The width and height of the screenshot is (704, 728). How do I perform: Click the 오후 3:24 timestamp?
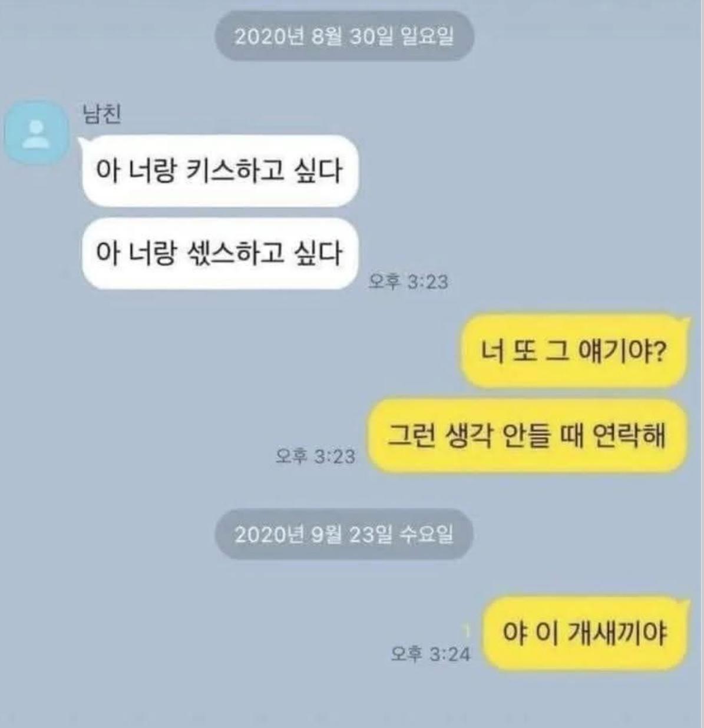(431, 653)
